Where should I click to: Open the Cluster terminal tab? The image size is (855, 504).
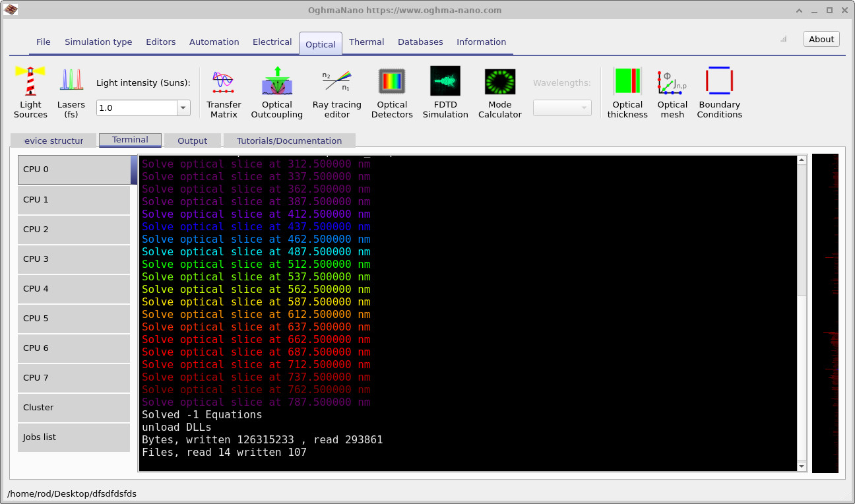tap(74, 407)
